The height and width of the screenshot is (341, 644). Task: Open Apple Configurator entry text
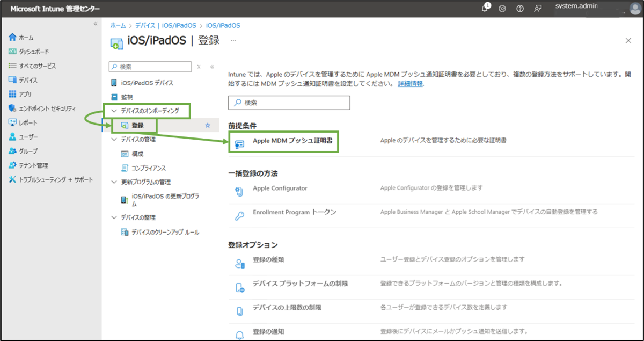coord(280,188)
